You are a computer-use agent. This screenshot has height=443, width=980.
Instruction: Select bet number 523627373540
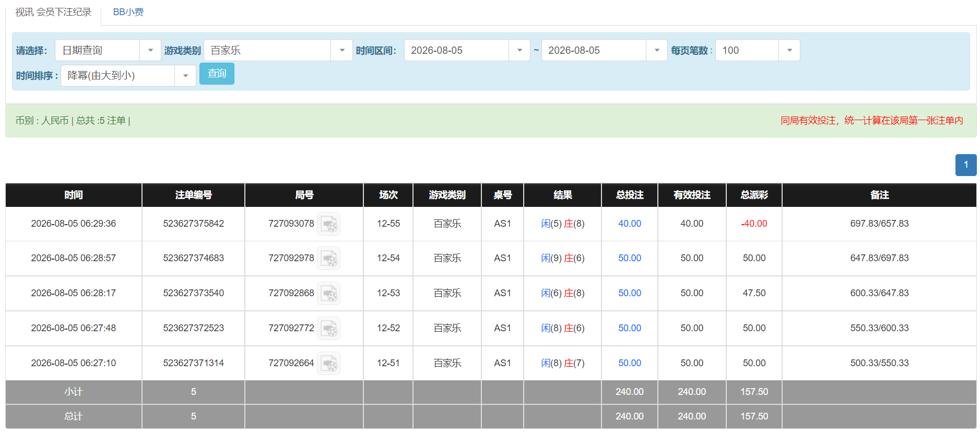click(x=193, y=293)
